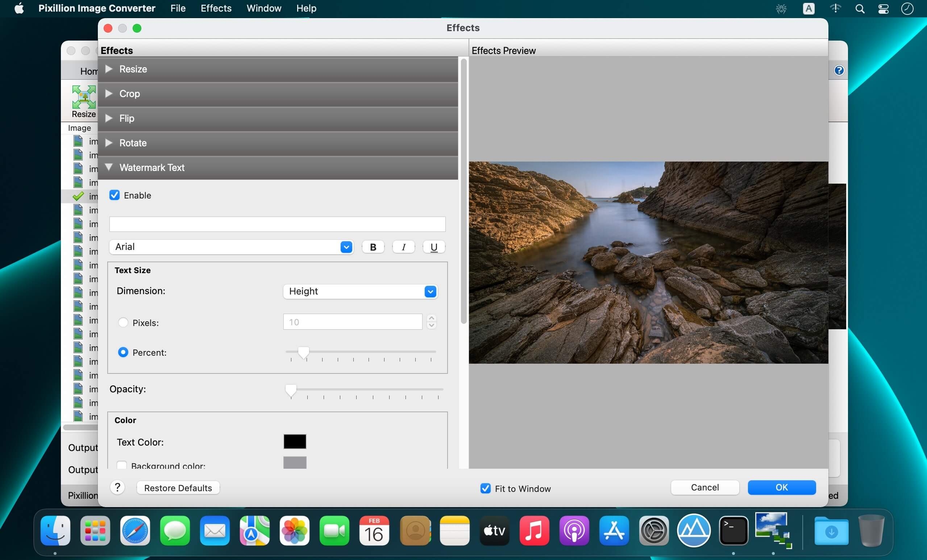Open the Apple menu

pyautogui.click(x=19, y=8)
